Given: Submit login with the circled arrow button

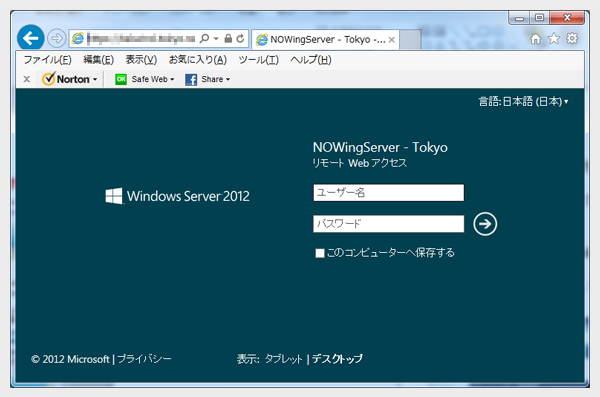Looking at the screenshot, I should [485, 224].
